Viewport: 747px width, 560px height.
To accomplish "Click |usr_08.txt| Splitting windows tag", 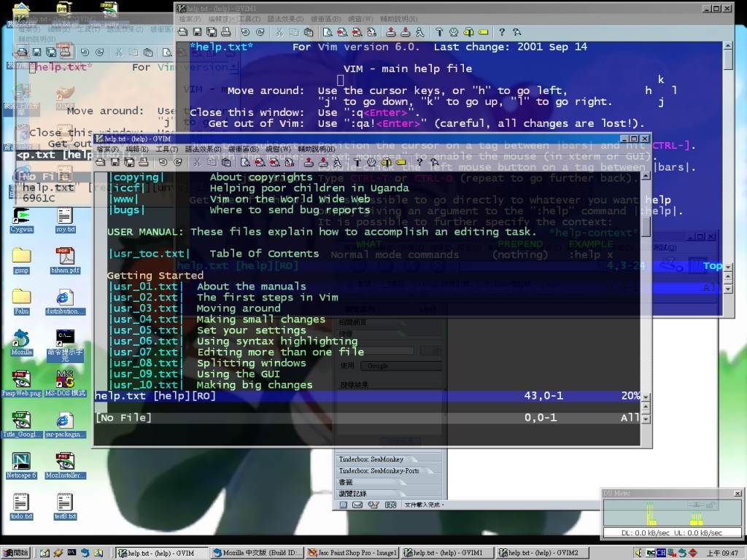I will pos(146,363).
